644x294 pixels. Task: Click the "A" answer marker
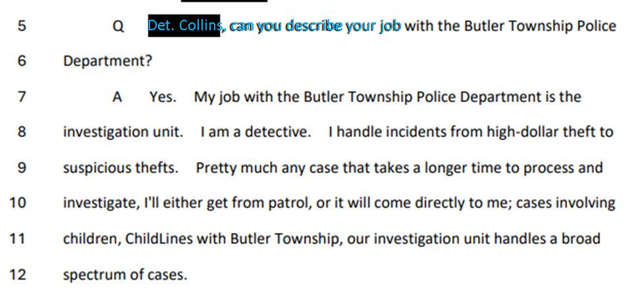point(117,97)
